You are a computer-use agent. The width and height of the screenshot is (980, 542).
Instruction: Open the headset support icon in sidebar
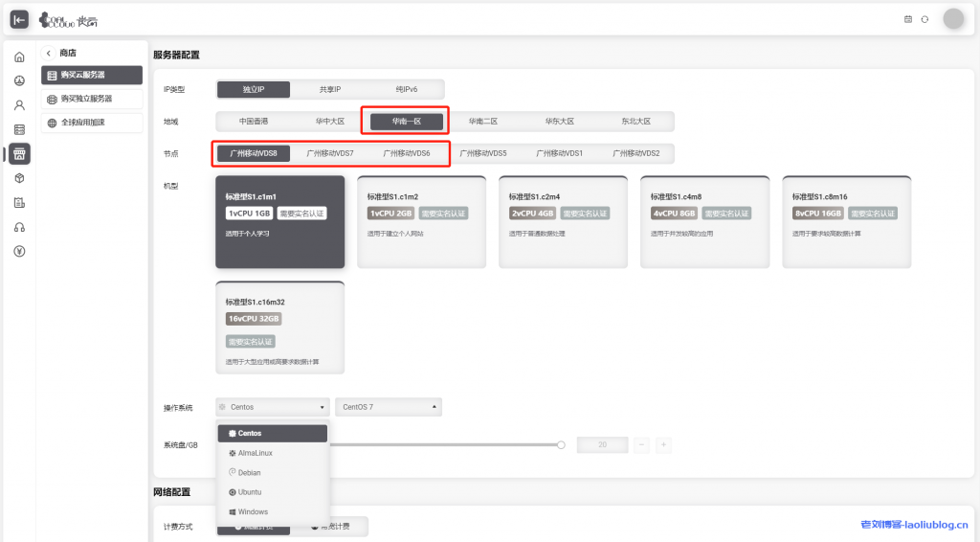point(19,227)
